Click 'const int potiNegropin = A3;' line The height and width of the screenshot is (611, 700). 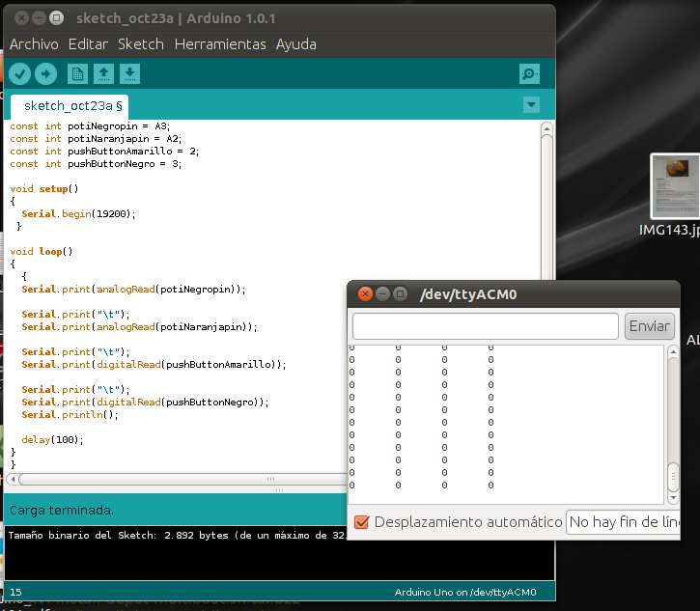(90, 126)
